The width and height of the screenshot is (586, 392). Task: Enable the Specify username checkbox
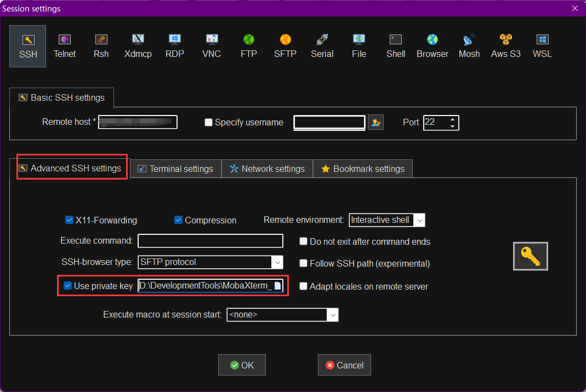coord(208,123)
